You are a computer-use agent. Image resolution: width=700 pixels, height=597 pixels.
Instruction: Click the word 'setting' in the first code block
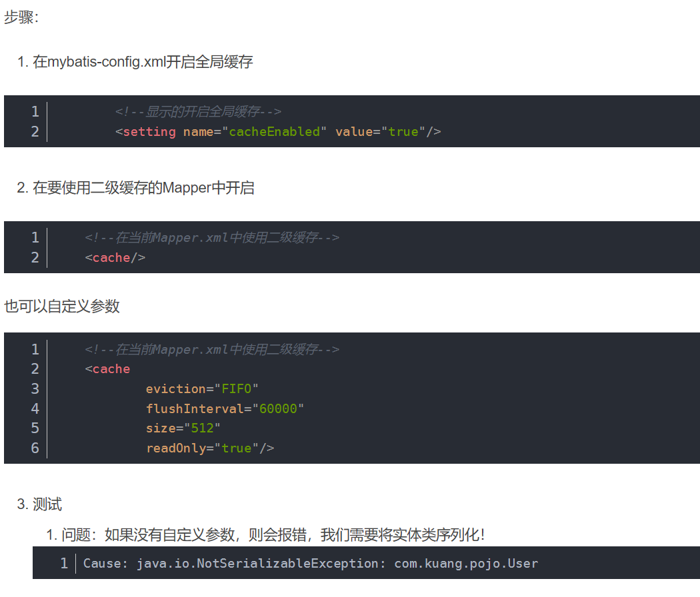click(149, 132)
